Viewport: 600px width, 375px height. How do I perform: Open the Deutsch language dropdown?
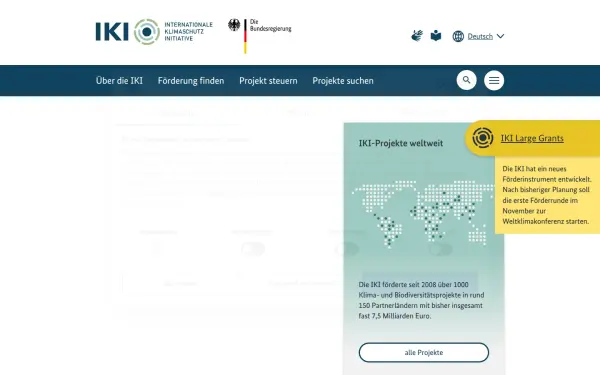[x=480, y=36]
